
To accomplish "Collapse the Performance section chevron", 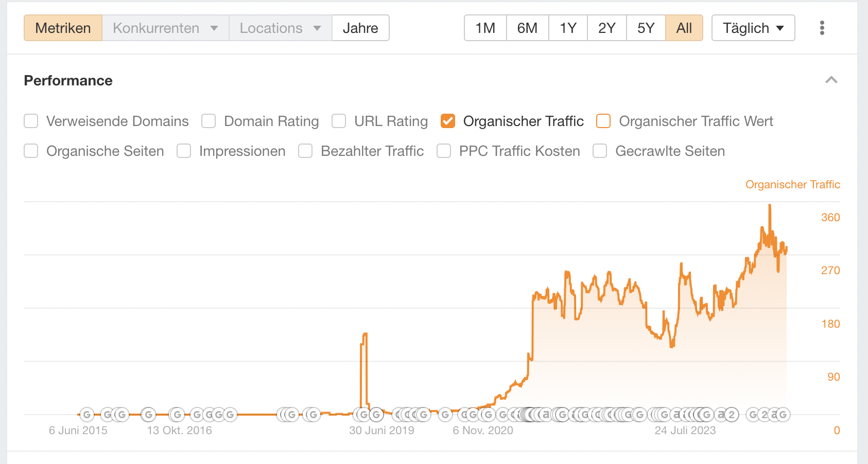I will (x=831, y=80).
